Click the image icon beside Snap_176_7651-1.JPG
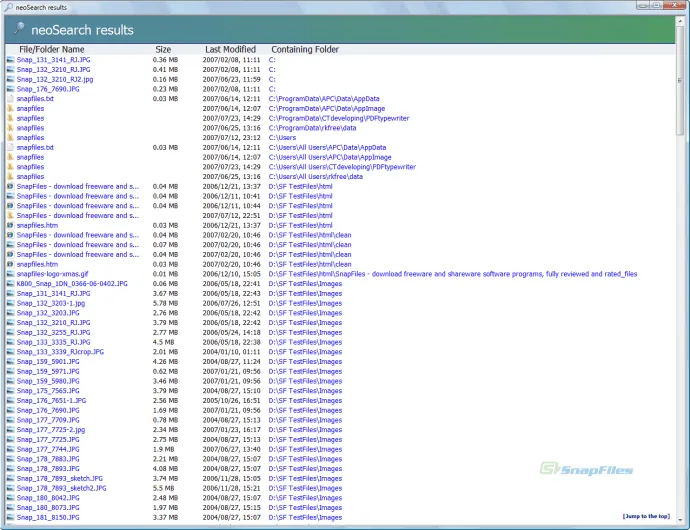Screen dimensions: 690x530 click(x=10, y=401)
